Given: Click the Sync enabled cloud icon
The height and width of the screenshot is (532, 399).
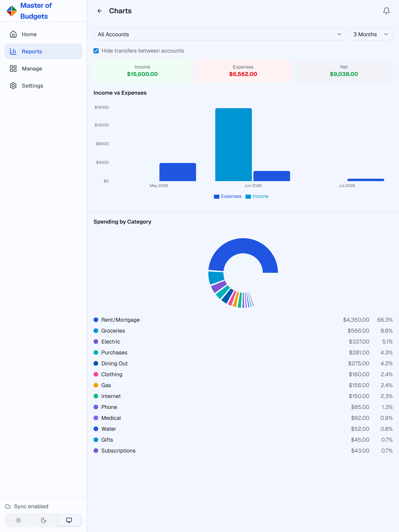Looking at the screenshot, I should click(8, 506).
